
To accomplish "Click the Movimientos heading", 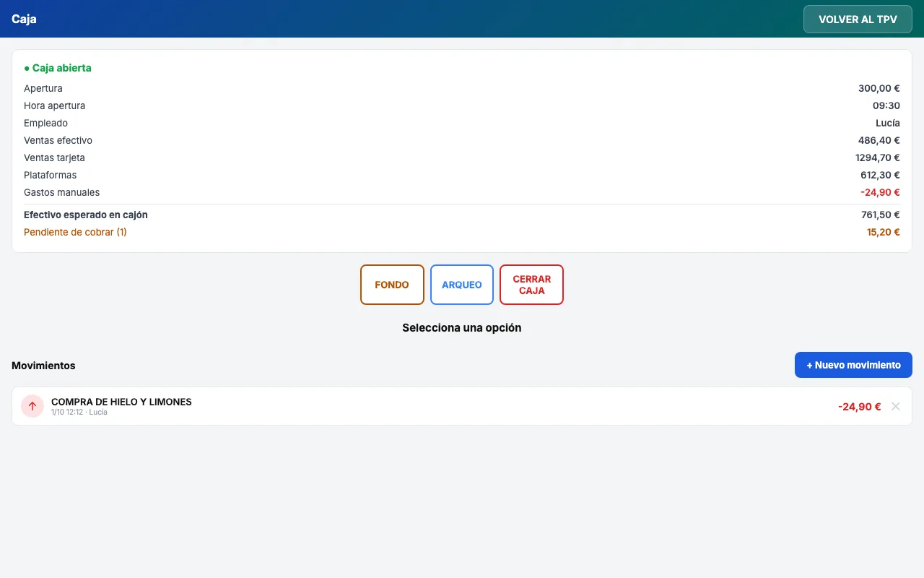I will (x=43, y=366).
